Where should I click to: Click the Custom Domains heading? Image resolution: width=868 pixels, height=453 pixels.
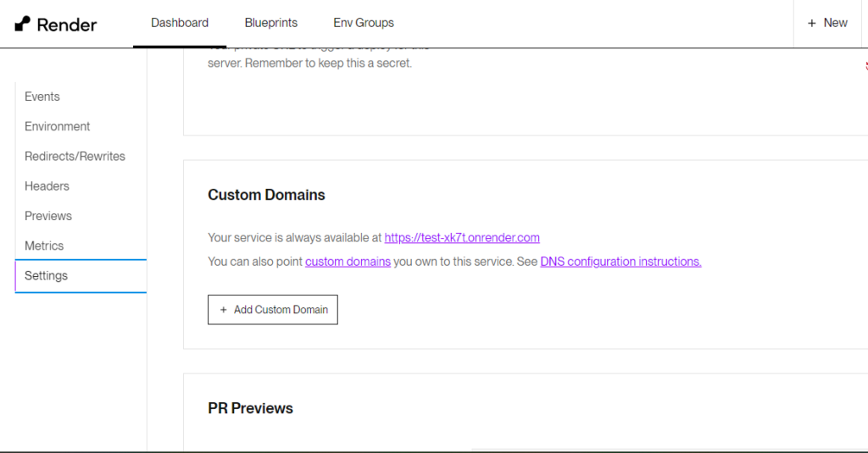266,195
